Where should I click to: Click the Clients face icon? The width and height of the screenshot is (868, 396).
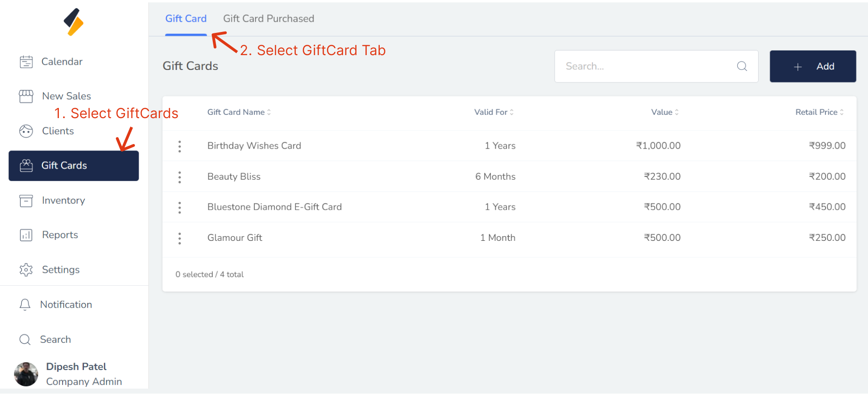[26, 131]
